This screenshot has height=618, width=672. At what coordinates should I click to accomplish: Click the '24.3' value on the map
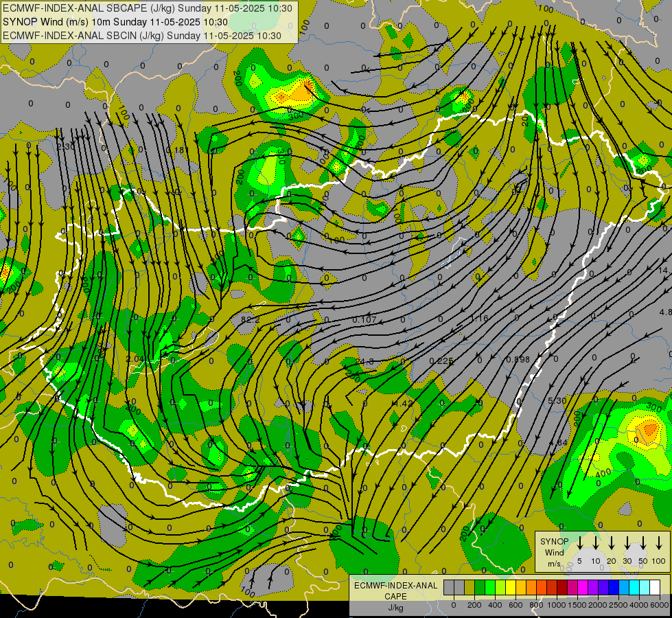[364, 362]
